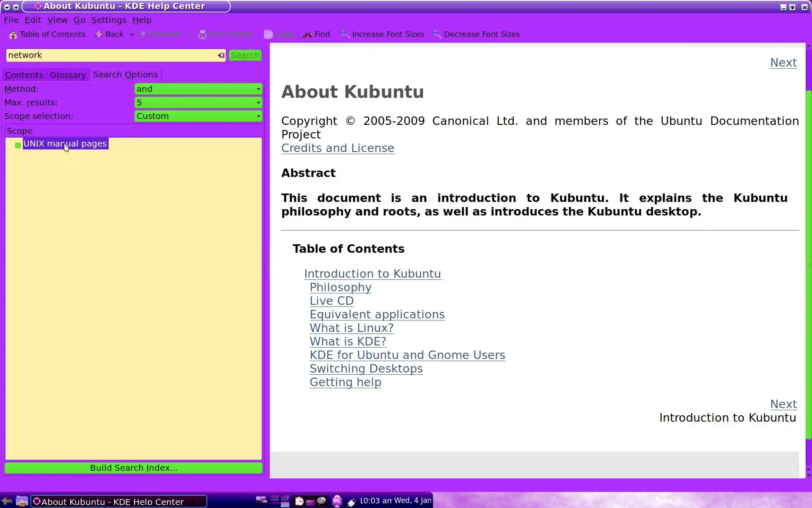Switch to the Glossary tab

[x=68, y=75]
